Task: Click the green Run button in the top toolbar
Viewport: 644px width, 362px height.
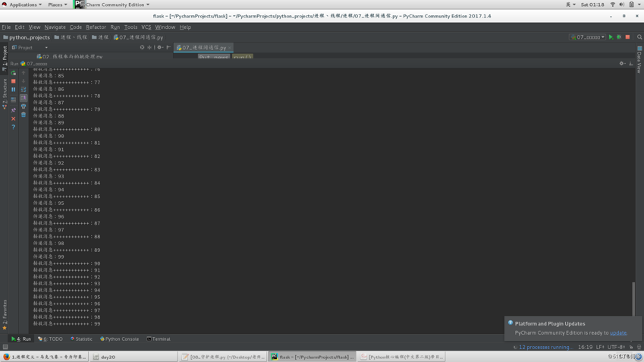Action: pyautogui.click(x=611, y=37)
